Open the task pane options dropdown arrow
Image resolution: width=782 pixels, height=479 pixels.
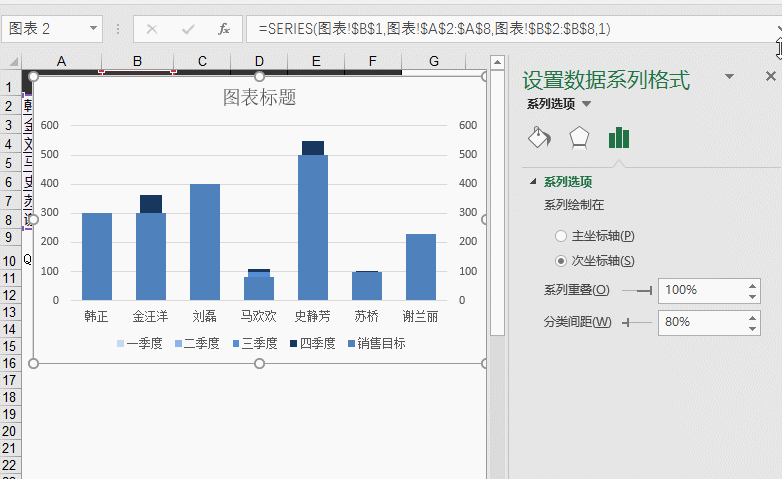(x=730, y=76)
